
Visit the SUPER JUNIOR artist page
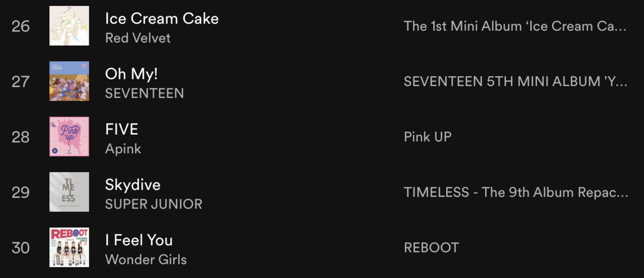coord(154,204)
